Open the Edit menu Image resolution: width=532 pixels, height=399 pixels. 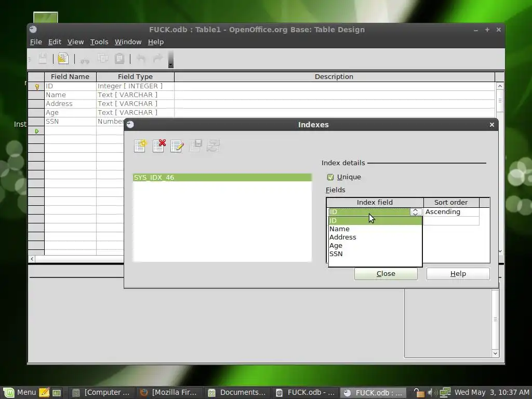tap(55, 42)
